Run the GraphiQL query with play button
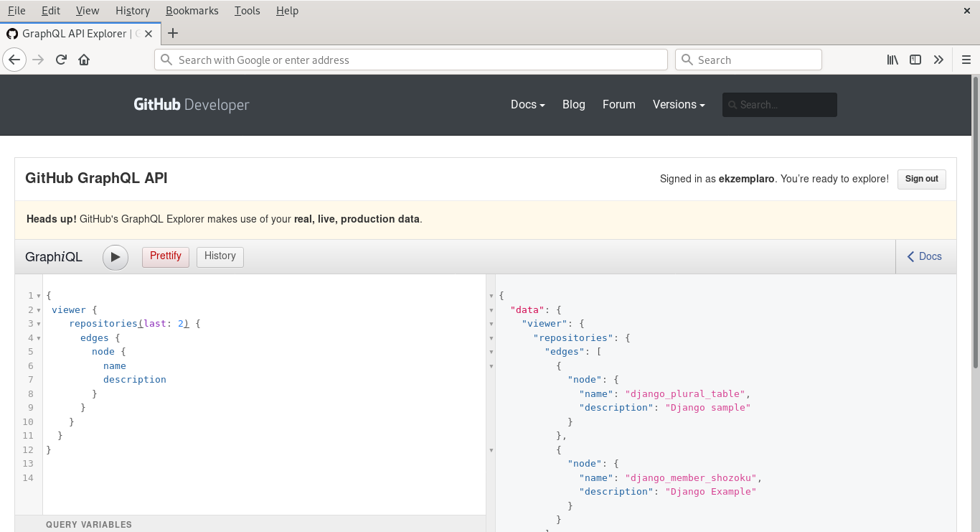 pyautogui.click(x=116, y=257)
